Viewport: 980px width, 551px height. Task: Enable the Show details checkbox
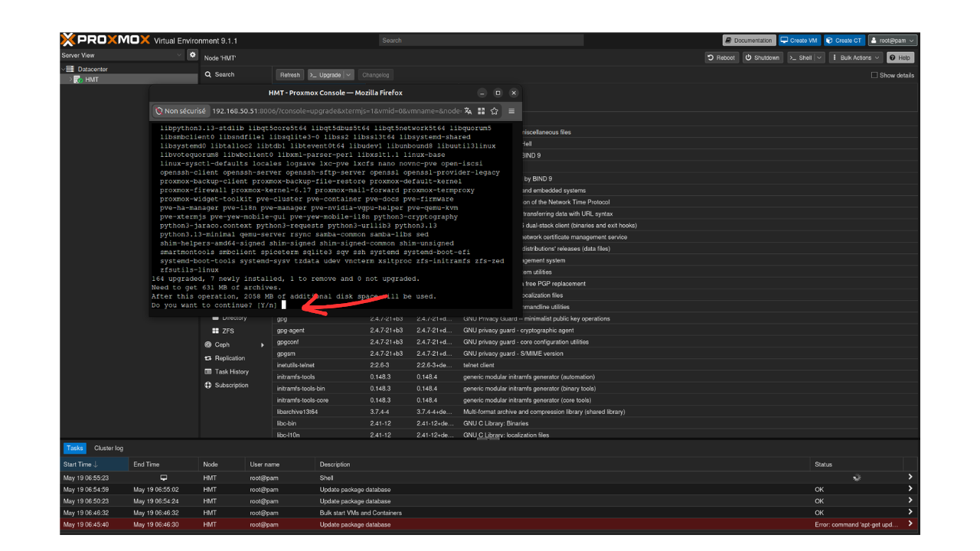(874, 75)
